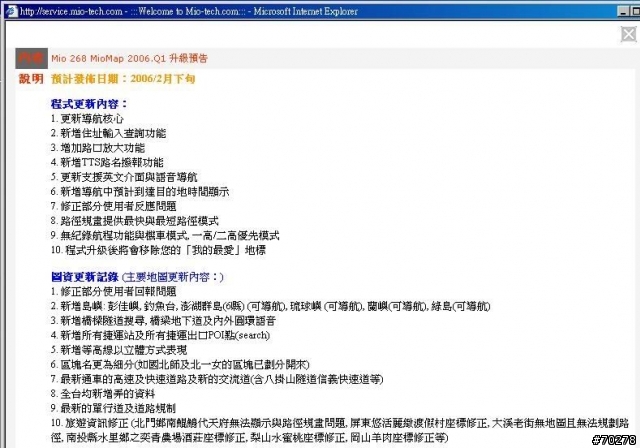
Task: Click heading '圖資更新記錄'
Action: pos(85,277)
